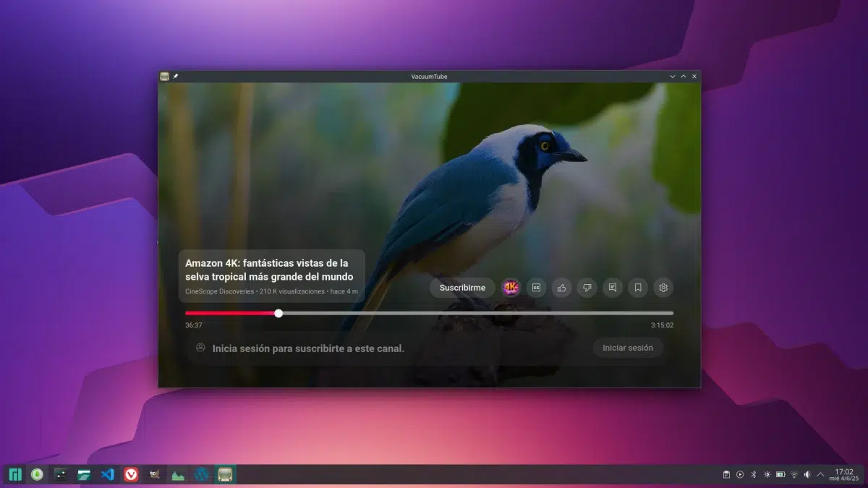This screenshot has width=868, height=488.
Task: Click the 'Inicia sesión para suscribirte' message text
Action: (308, 348)
